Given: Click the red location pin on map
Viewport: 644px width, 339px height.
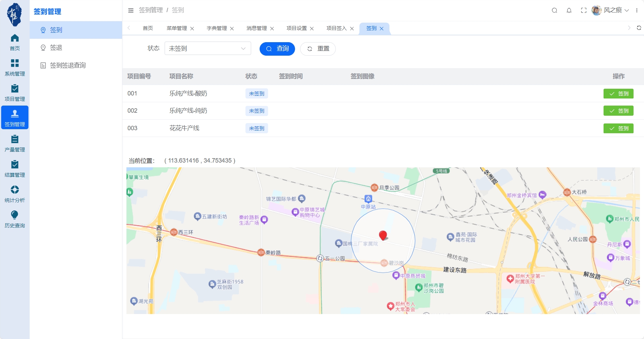Looking at the screenshot, I should click(x=383, y=235).
